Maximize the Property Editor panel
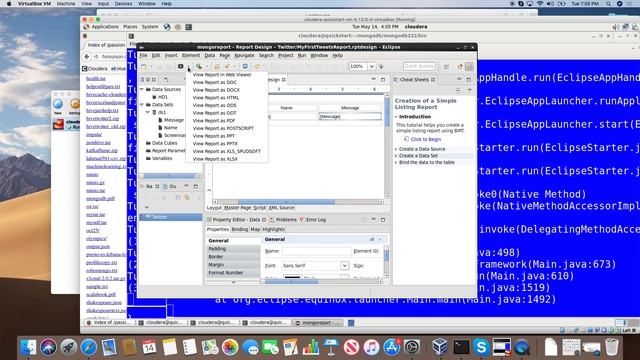640x360 pixels. pyautogui.click(x=383, y=220)
